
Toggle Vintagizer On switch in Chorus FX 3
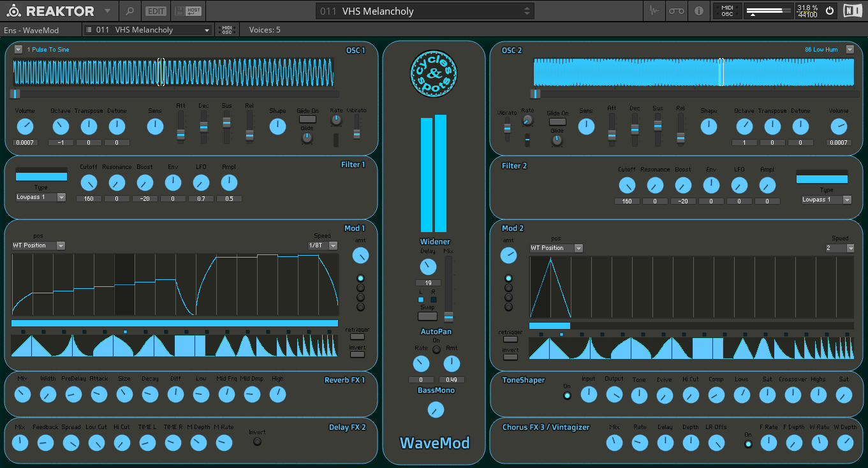pyautogui.click(x=748, y=444)
